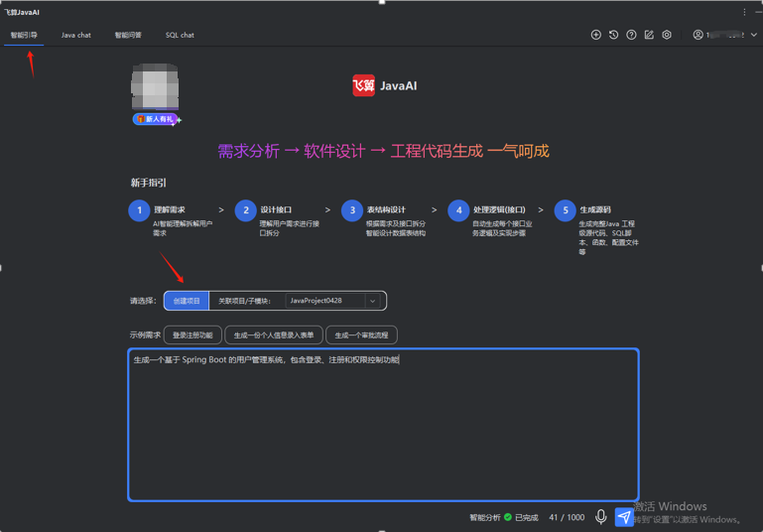Viewport: 763px width, 532px height.
Task: Click step 3 circle 表结构设计
Action: (x=352, y=210)
